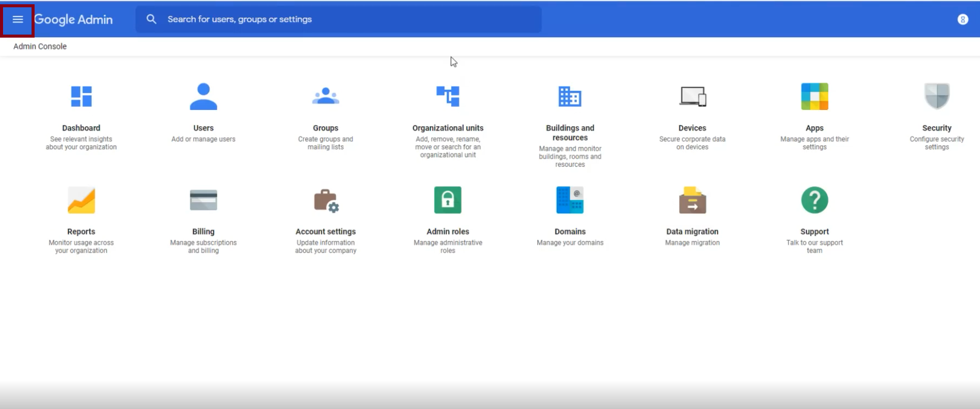The width and height of the screenshot is (980, 409).
Task: Click the Devices title link
Action: click(x=693, y=128)
